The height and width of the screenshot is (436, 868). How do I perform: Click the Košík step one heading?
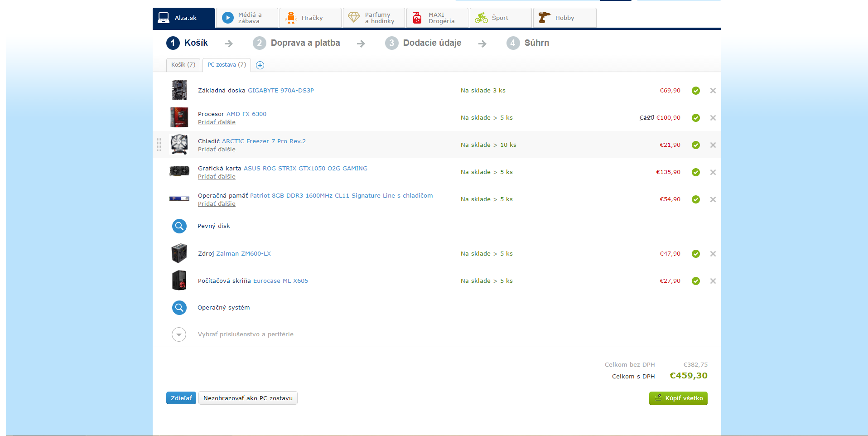point(187,43)
